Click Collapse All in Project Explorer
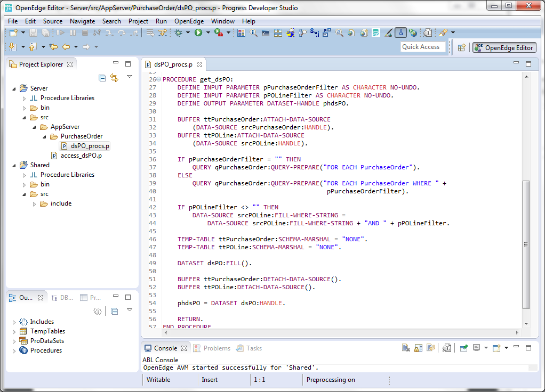The height and width of the screenshot is (392, 545). click(x=102, y=78)
